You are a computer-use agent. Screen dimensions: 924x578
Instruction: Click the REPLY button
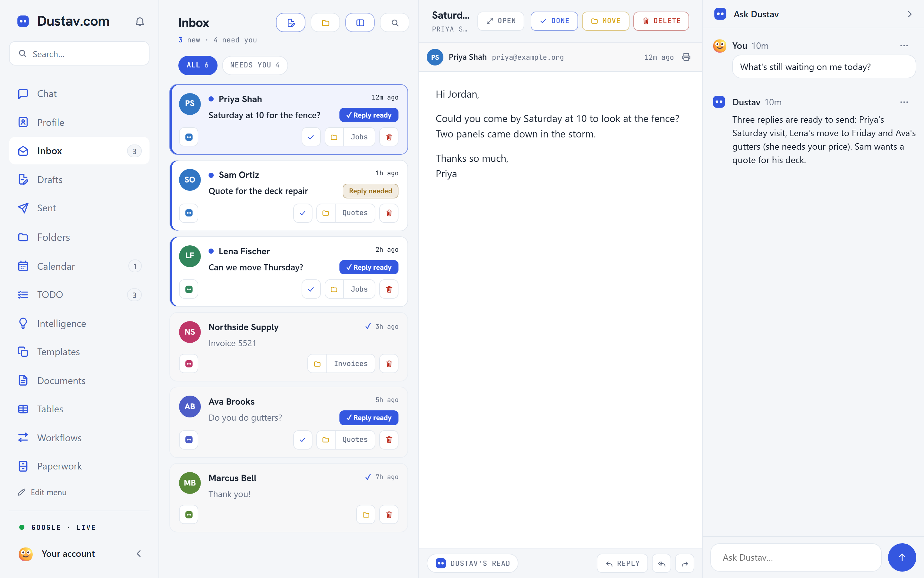point(622,563)
